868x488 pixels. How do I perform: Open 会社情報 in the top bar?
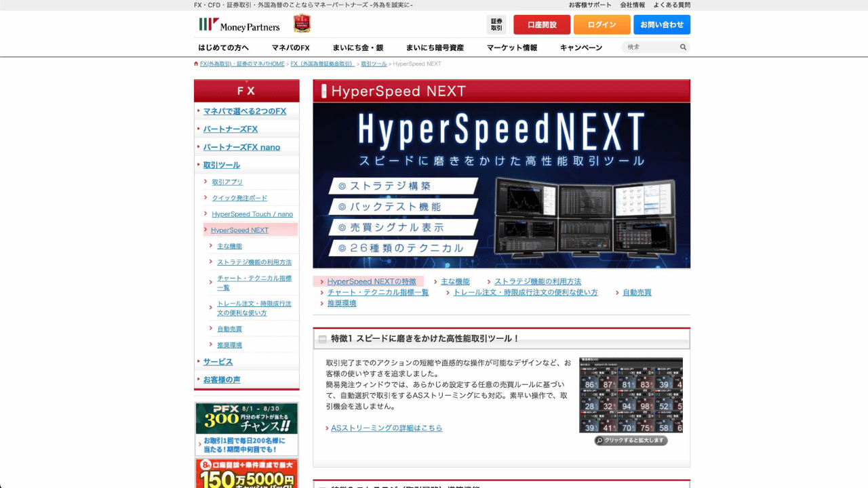coord(633,5)
